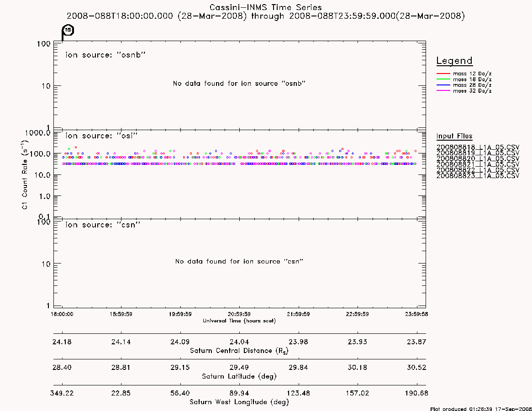Screen dimensions: 532x411
Task: Click the 18:00:00 time tick label
Action: tap(62, 314)
